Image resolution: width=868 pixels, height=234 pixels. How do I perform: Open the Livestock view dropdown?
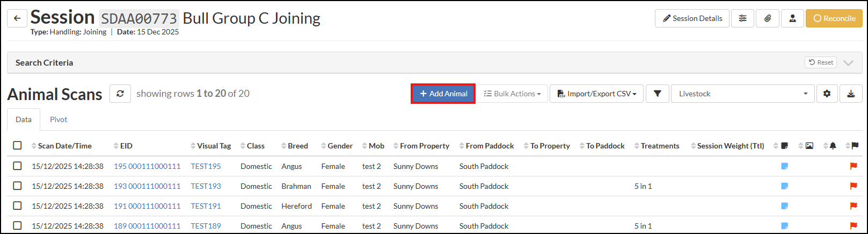[x=743, y=94]
